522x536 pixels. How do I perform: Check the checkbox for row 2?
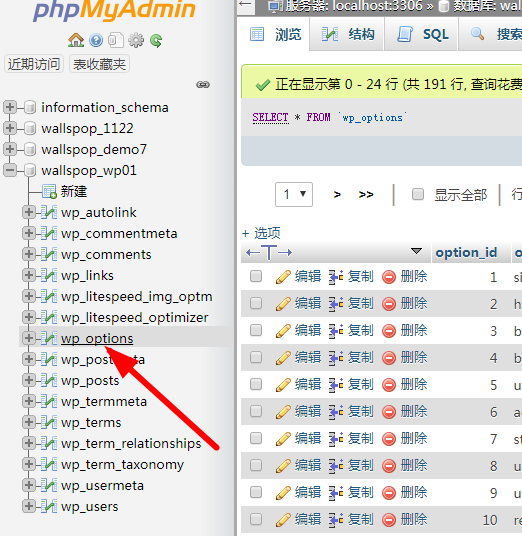(x=256, y=303)
